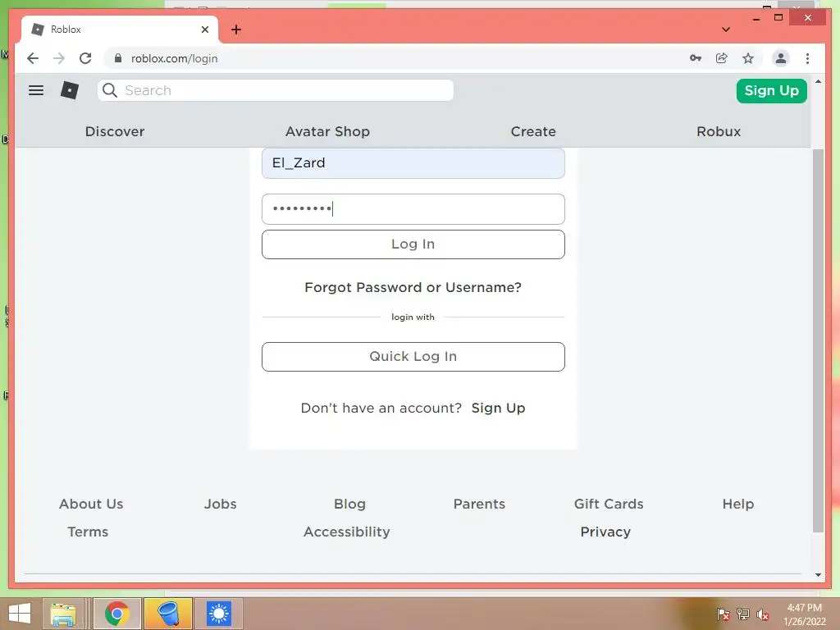Click the scrollbar down arrow

[x=818, y=575]
